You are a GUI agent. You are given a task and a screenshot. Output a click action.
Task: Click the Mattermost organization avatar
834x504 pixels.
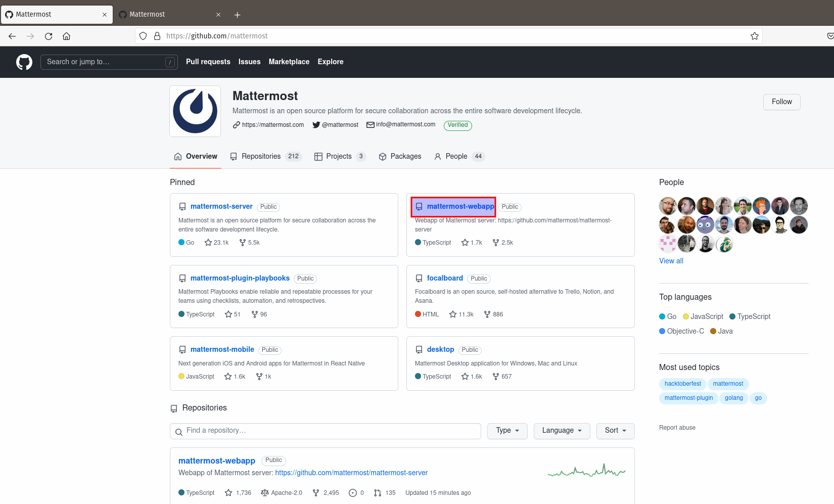click(x=195, y=111)
